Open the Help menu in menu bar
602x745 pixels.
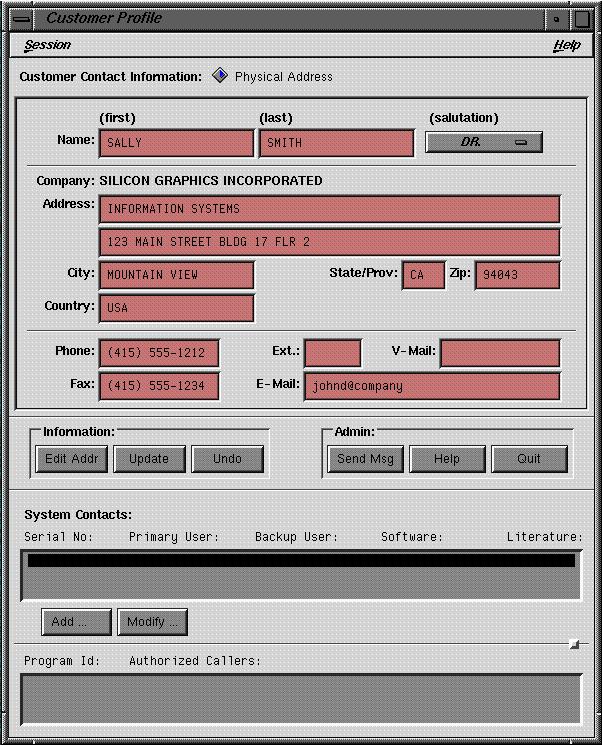566,45
